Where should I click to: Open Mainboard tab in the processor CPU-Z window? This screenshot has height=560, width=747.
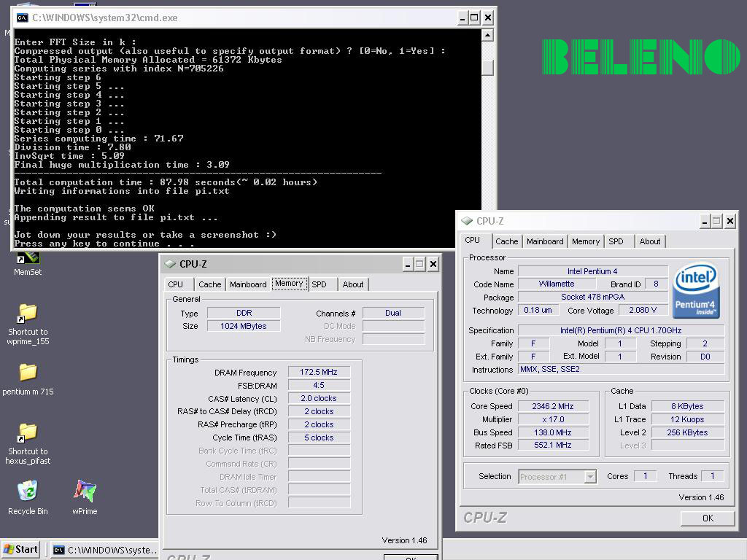(545, 241)
